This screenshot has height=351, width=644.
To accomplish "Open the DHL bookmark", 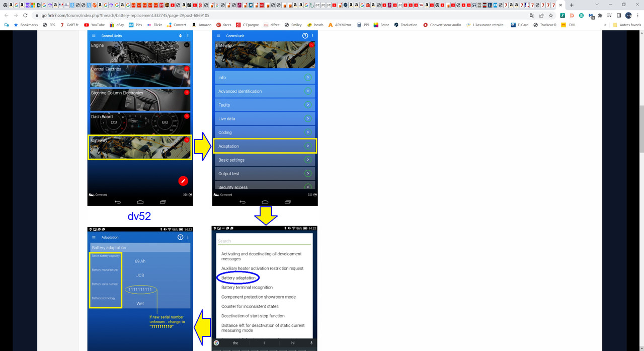I will point(569,25).
